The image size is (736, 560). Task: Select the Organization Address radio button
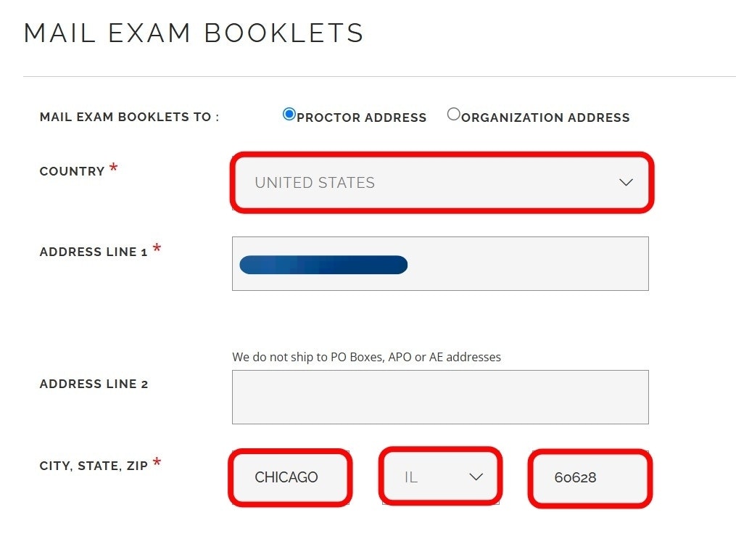(453, 115)
